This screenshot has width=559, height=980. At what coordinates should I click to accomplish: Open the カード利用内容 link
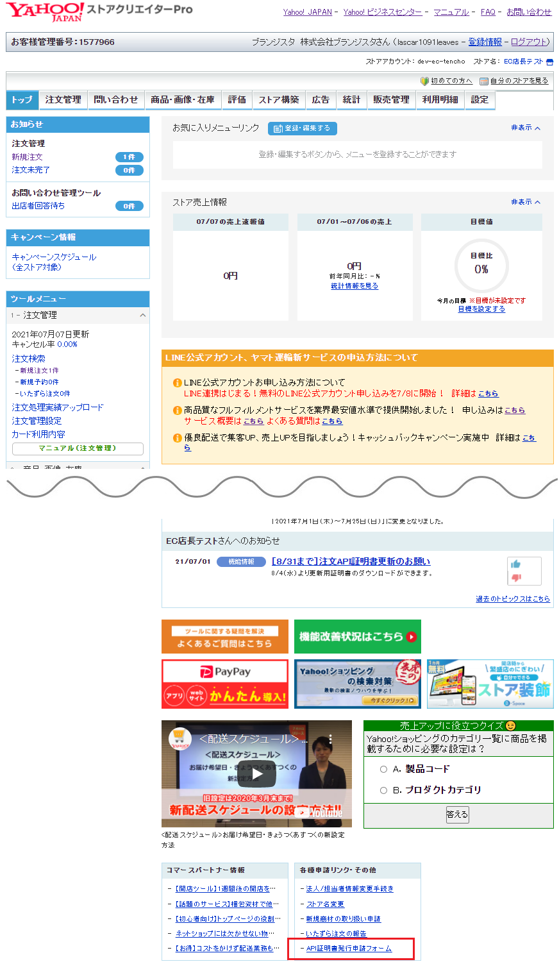pos(38,434)
